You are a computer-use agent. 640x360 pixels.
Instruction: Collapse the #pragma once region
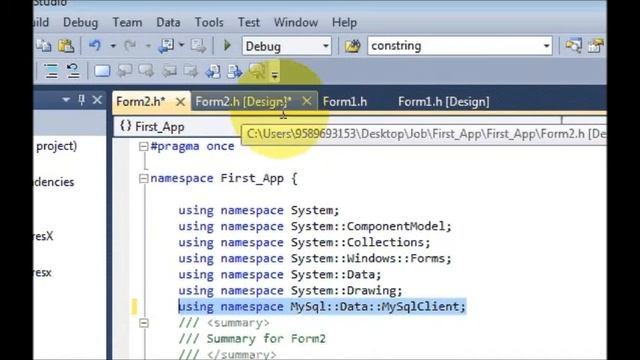(143, 146)
